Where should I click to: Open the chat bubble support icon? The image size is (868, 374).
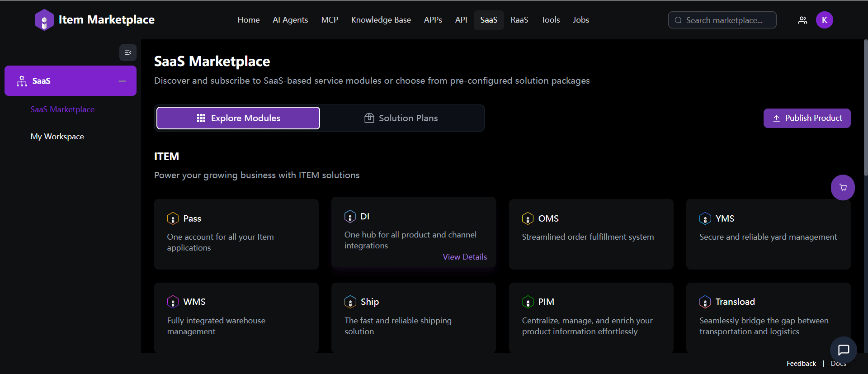click(x=844, y=350)
